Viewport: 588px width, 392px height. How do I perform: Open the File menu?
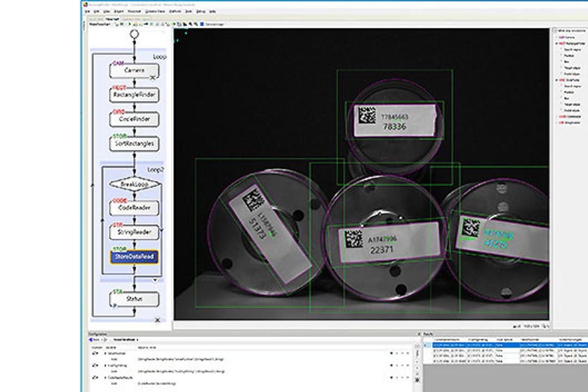click(87, 11)
